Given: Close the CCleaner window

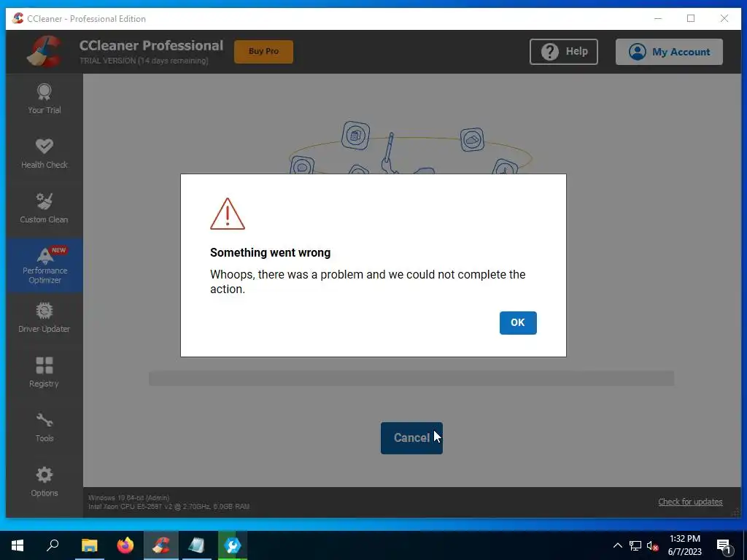Looking at the screenshot, I should (x=724, y=18).
